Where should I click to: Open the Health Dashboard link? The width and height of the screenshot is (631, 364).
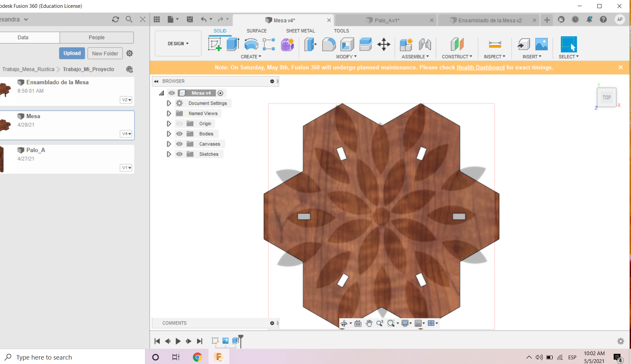[x=480, y=68]
